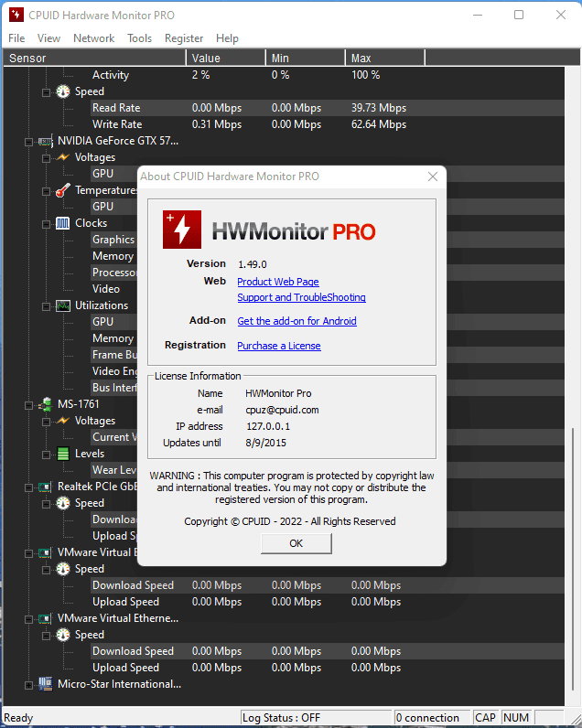Click the MS-1761 battery plug icon

pyautogui.click(x=46, y=404)
